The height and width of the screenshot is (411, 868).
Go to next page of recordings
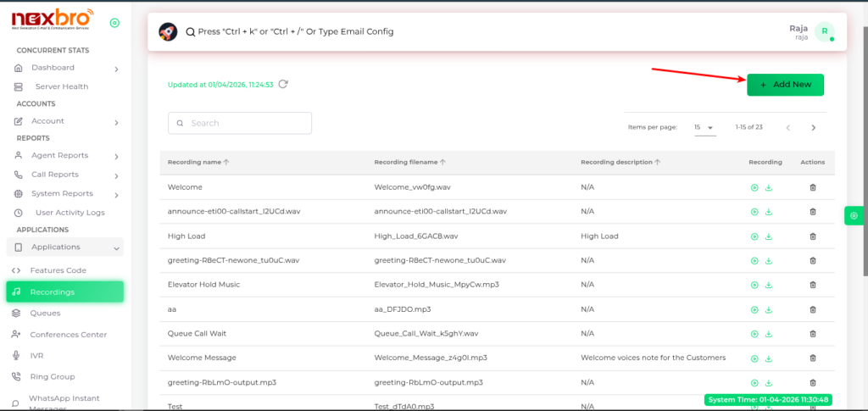[813, 127]
